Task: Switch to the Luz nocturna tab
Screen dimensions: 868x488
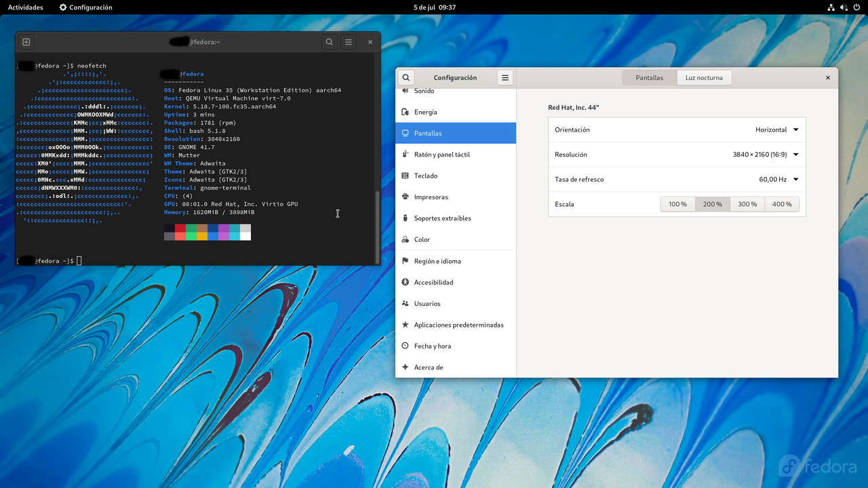Action: click(x=704, y=78)
